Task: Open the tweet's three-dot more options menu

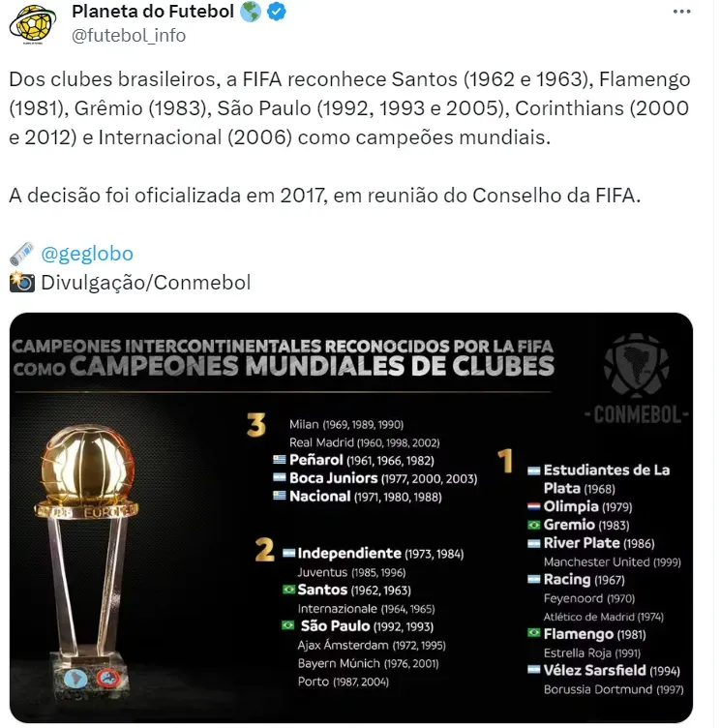Action: pos(681,12)
